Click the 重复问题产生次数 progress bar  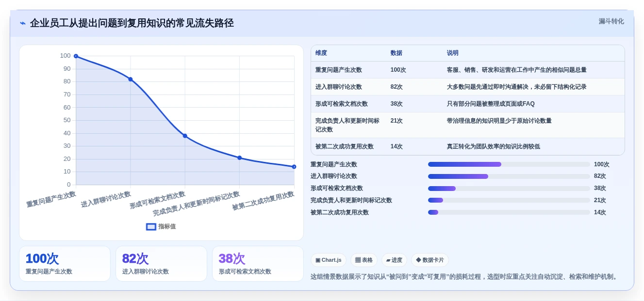(509, 164)
